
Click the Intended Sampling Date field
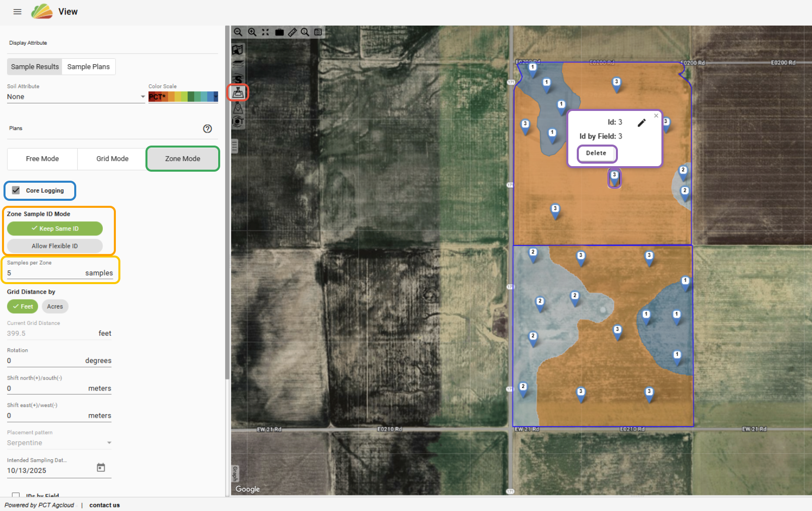coord(59,470)
